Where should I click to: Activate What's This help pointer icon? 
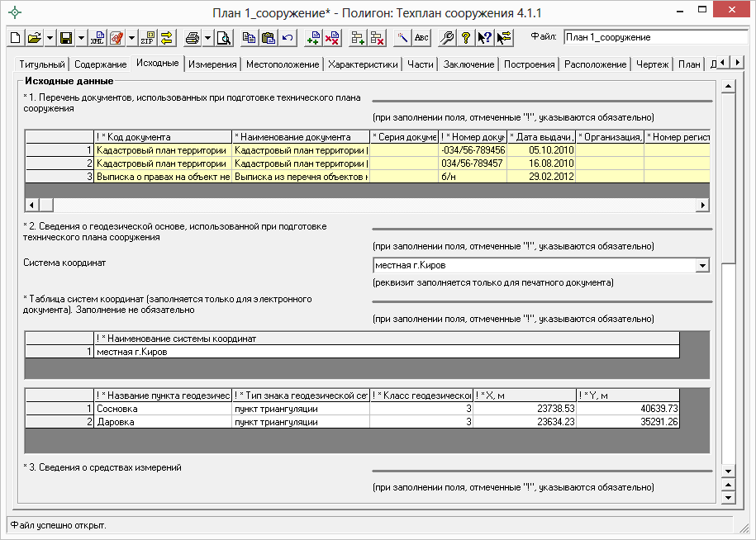(484, 38)
